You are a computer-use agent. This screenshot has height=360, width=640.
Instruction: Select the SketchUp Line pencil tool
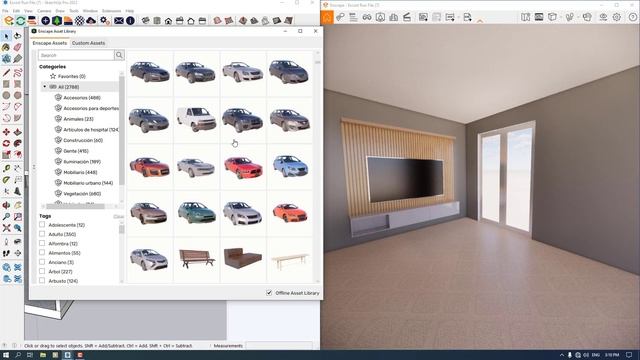6,73
